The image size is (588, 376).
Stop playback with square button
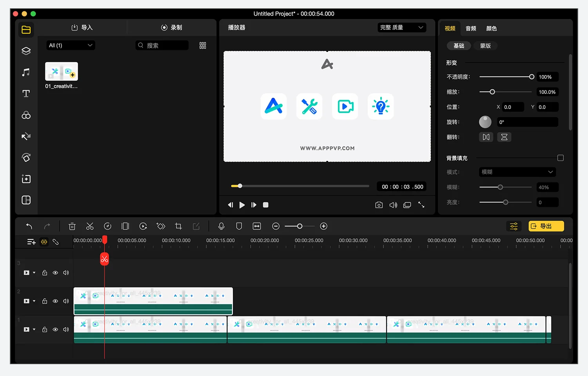point(265,205)
